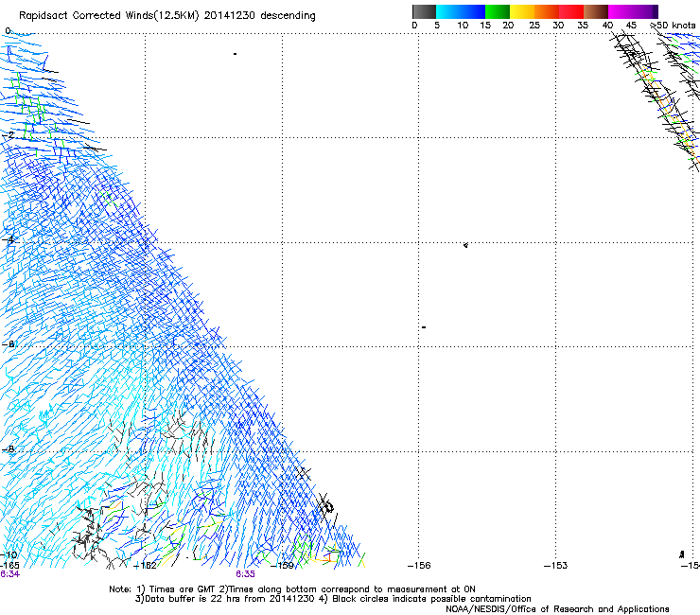Click the purple ':34' swath time label
Image resolution: width=700 pixels, height=615 pixels.
[9, 574]
